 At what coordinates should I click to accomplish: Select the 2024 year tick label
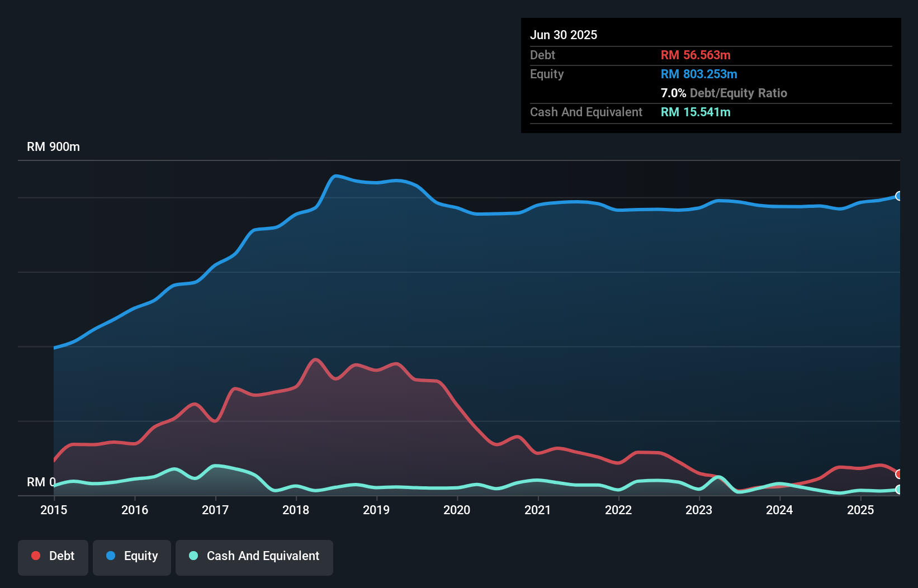[x=779, y=510]
